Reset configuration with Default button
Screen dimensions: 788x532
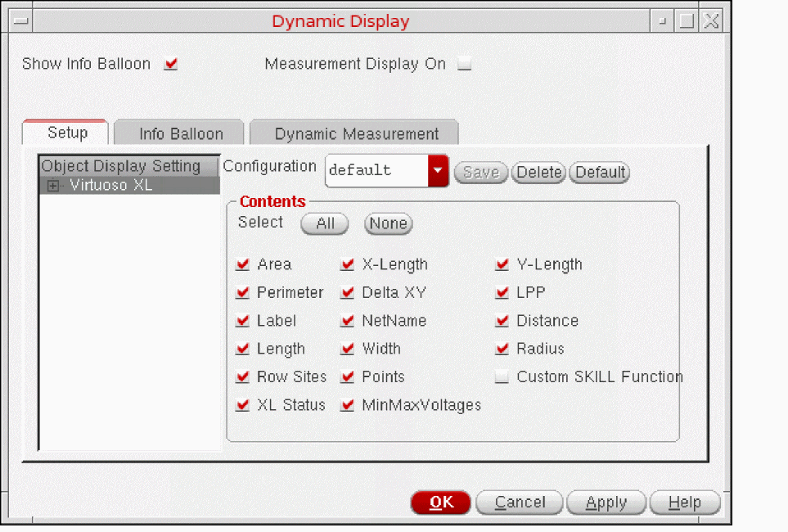[x=600, y=173]
